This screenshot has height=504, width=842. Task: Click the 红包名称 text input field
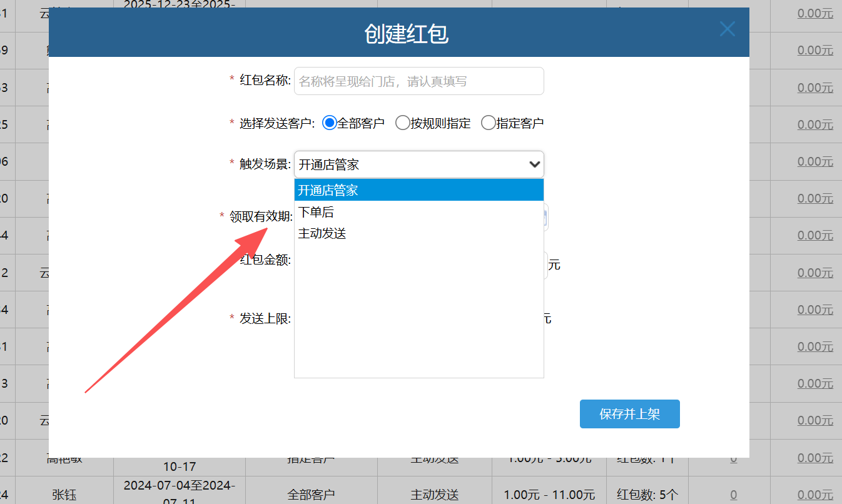click(418, 81)
